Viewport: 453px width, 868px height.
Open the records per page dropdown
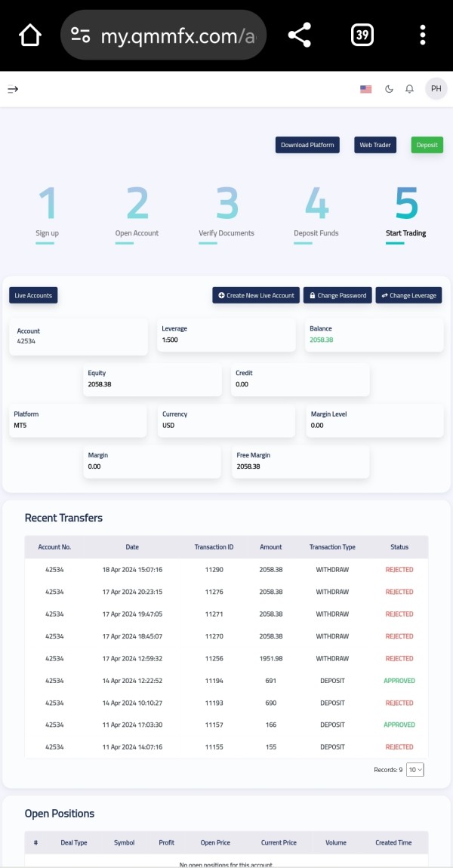(414, 769)
